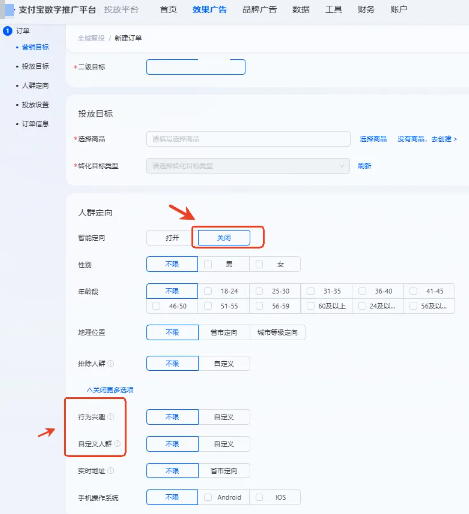Click the info icon beside 排除人群
The width and height of the screenshot is (469, 514).
coord(111,363)
